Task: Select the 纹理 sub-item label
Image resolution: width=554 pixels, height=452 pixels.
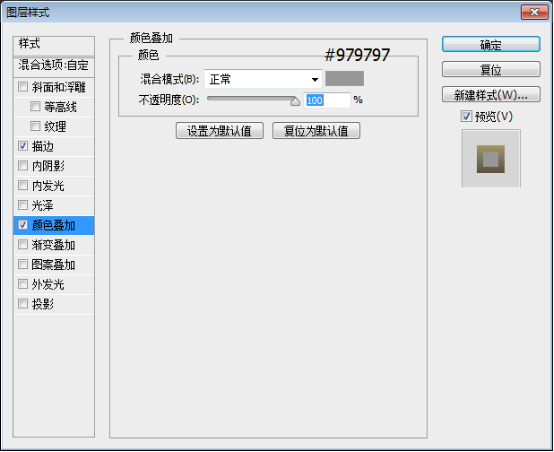Action: point(55,126)
